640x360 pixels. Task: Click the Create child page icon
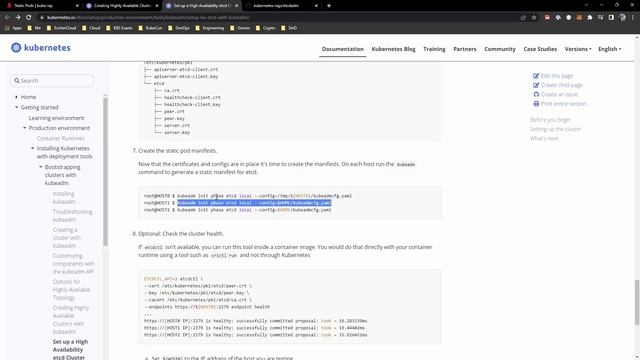(x=536, y=85)
